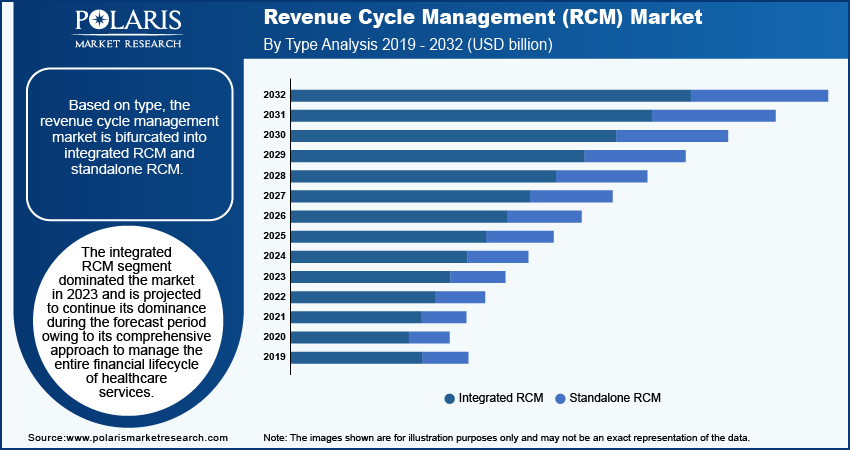Click the 2027 Standalone RCM bar segment

point(571,196)
